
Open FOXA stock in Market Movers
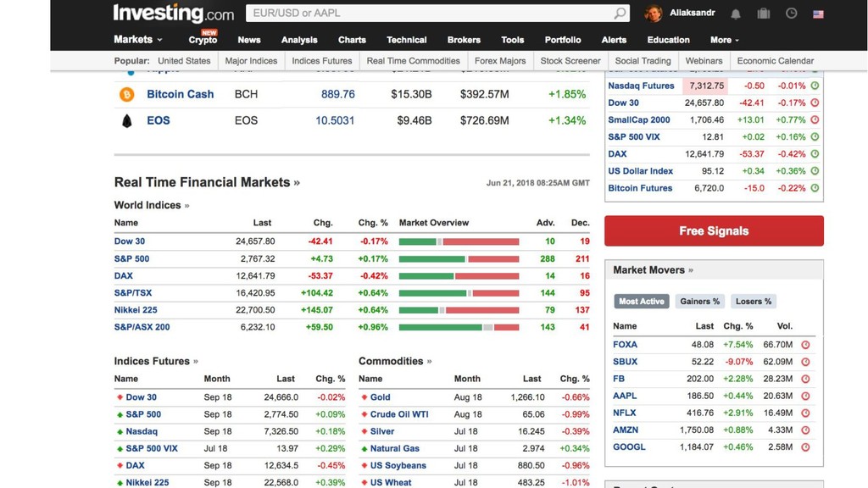(625, 345)
